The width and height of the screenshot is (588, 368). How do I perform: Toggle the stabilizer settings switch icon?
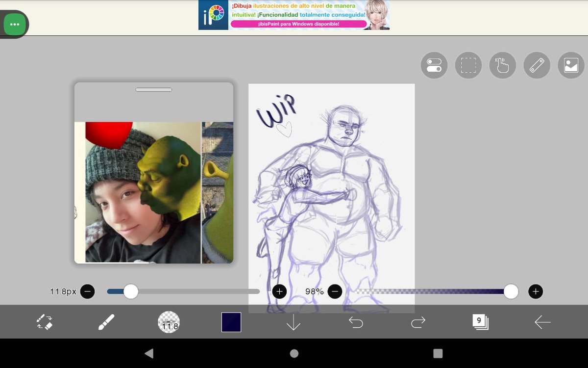434,65
